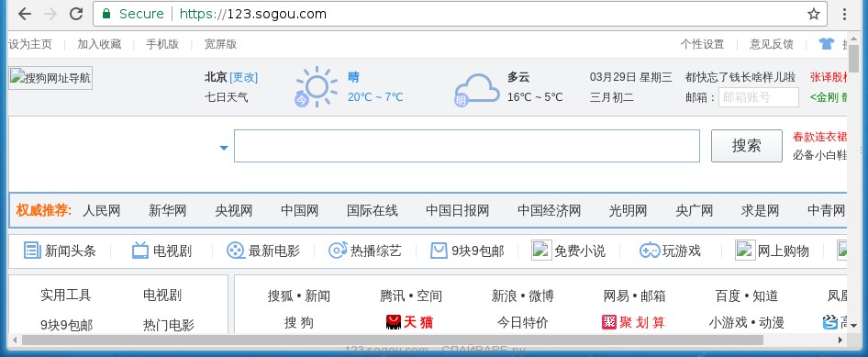The width and height of the screenshot is (868, 357).
Task: Open the 今日特价 link
Action: (x=523, y=322)
